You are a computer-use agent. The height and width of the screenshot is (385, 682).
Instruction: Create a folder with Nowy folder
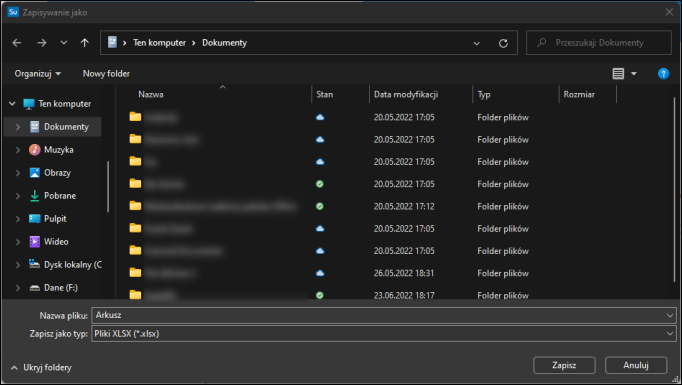point(106,74)
